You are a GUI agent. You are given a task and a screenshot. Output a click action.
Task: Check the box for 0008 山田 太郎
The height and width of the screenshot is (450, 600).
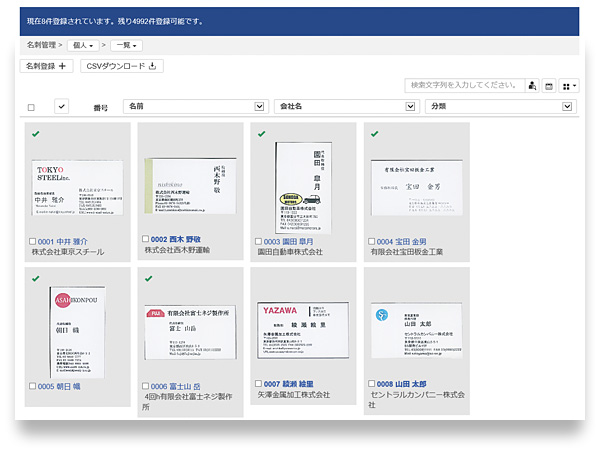point(371,383)
